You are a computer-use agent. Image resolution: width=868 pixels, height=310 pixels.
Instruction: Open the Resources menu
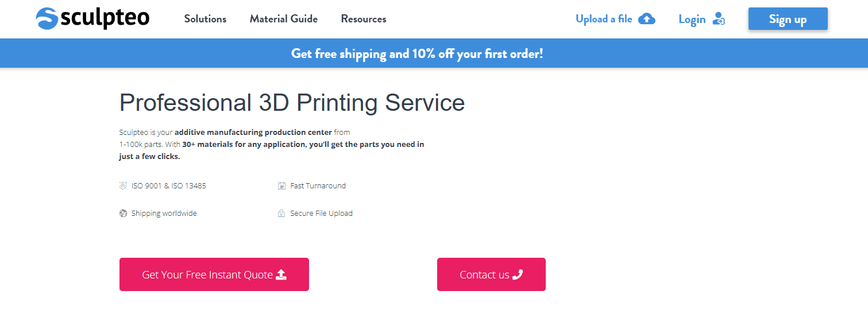[363, 19]
